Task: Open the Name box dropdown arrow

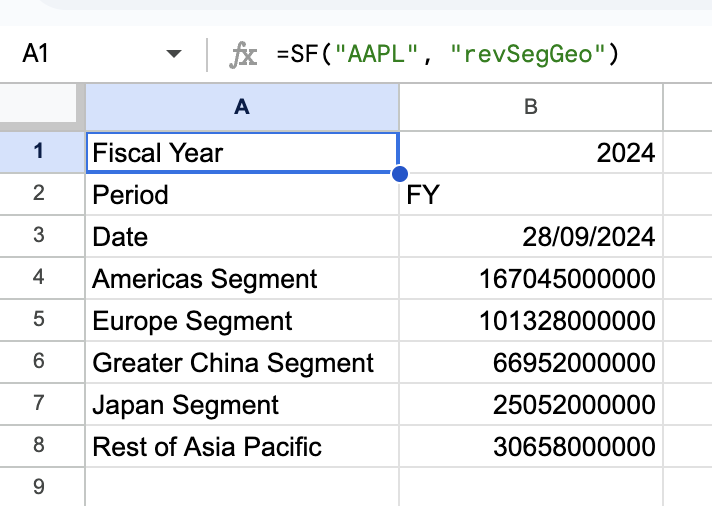Action: point(174,54)
